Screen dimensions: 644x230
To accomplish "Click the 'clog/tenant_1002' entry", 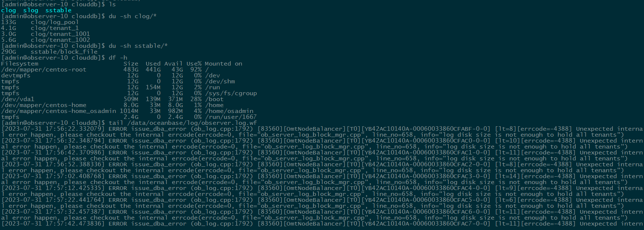I will click(60, 40).
